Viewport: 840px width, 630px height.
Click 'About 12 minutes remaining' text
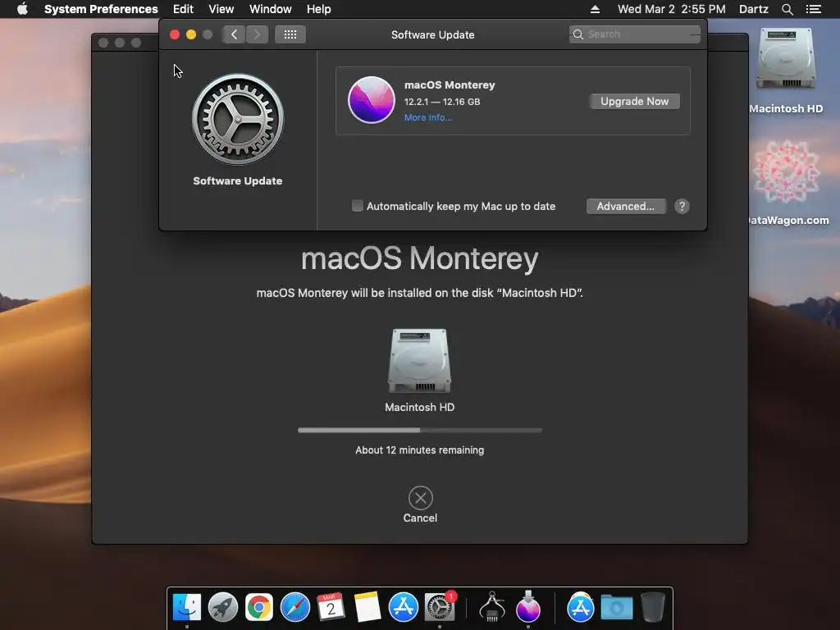click(419, 450)
